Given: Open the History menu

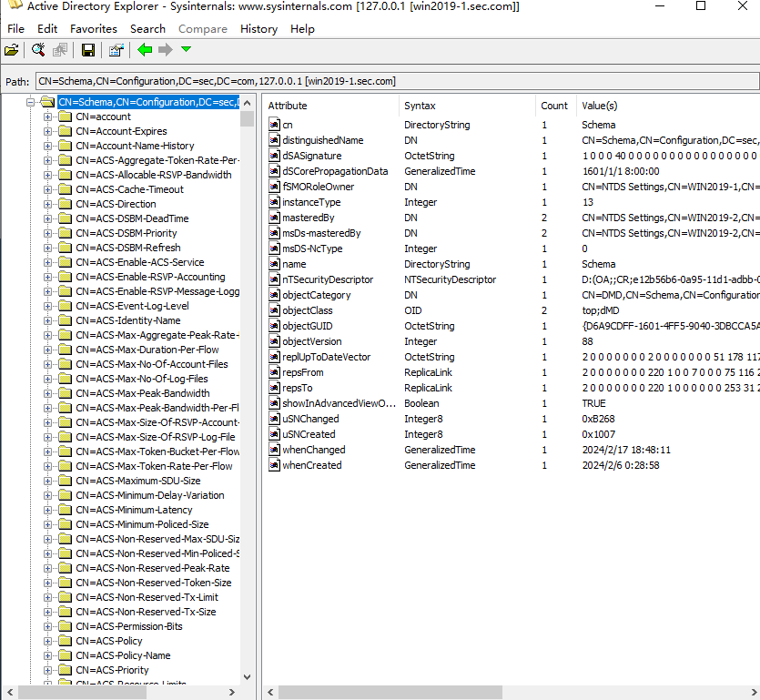Looking at the screenshot, I should (258, 29).
